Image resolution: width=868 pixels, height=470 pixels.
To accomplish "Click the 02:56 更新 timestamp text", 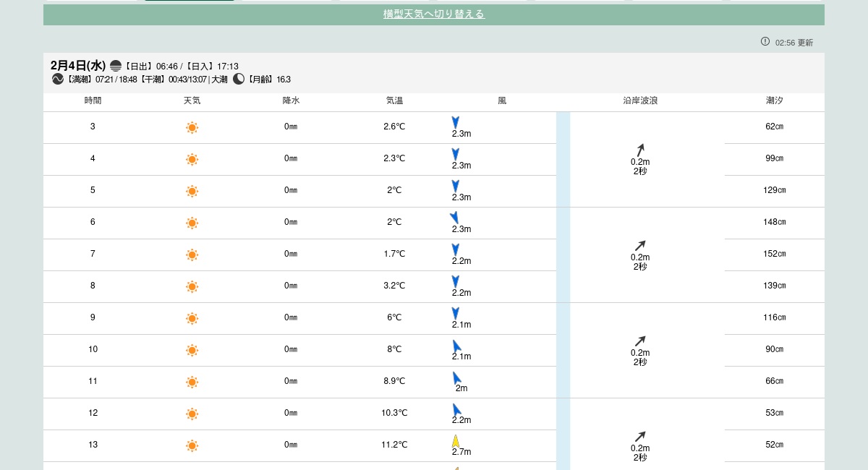I will tap(793, 43).
